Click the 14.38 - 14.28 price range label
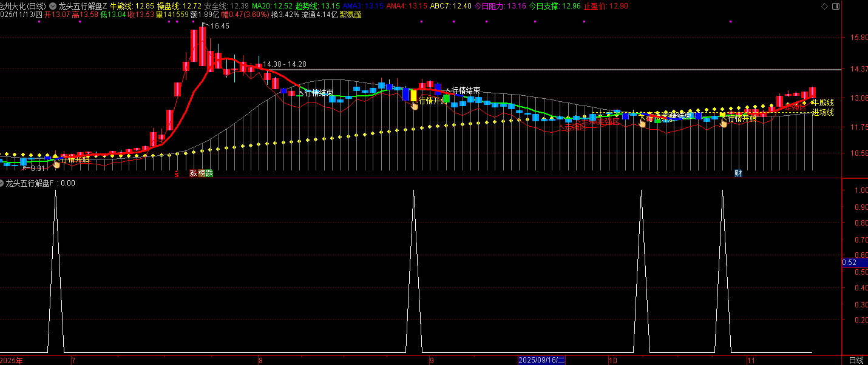868x365 pixels. click(285, 64)
